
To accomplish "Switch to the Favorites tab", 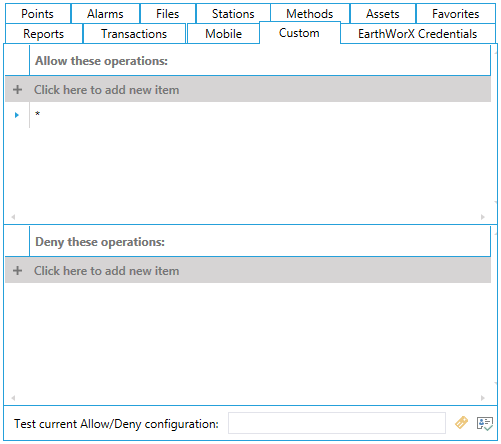I will 456,14.
